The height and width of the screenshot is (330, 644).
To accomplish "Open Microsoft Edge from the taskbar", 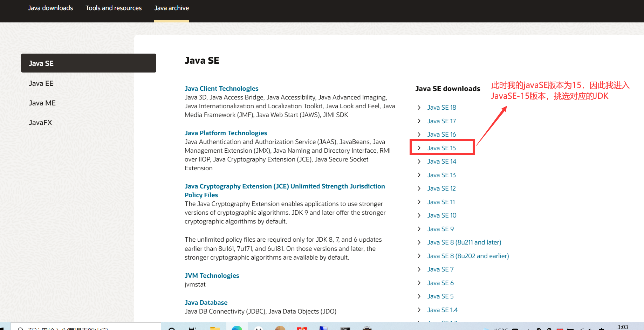I will tap(238, 328).
